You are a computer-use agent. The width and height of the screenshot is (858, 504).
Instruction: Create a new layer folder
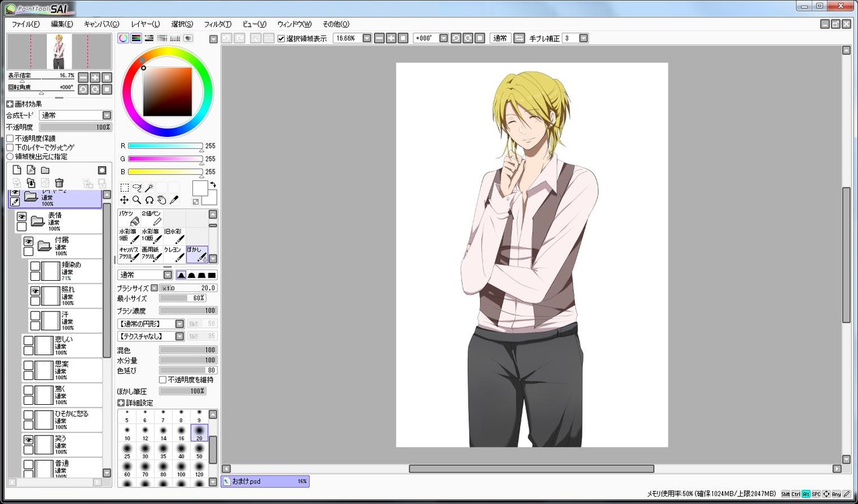tap(45, 170)
